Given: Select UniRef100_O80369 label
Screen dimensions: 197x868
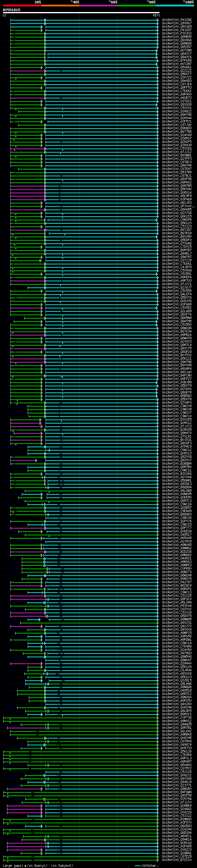Looking at the screenshot, I should [x=176, y=26].
